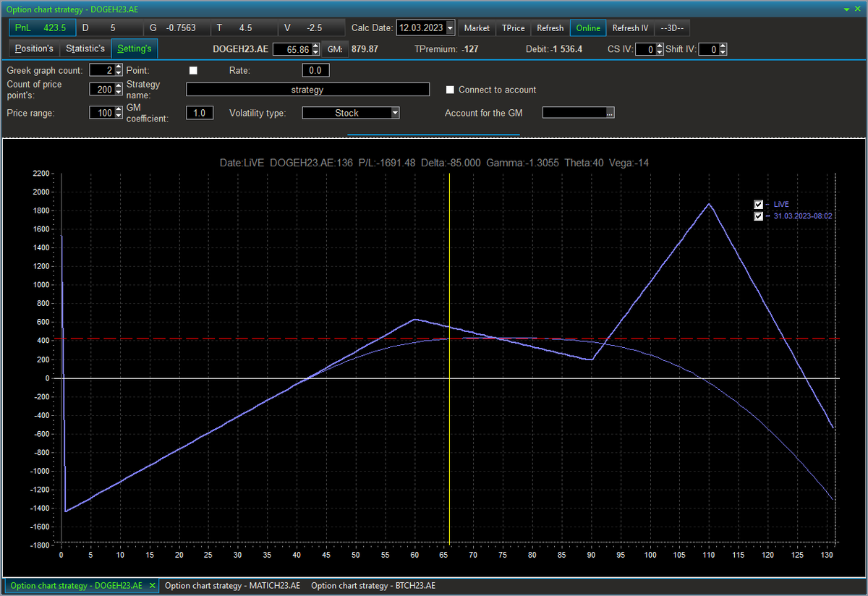Uncheck the LIVE series legend checkbox

[758, 205]
